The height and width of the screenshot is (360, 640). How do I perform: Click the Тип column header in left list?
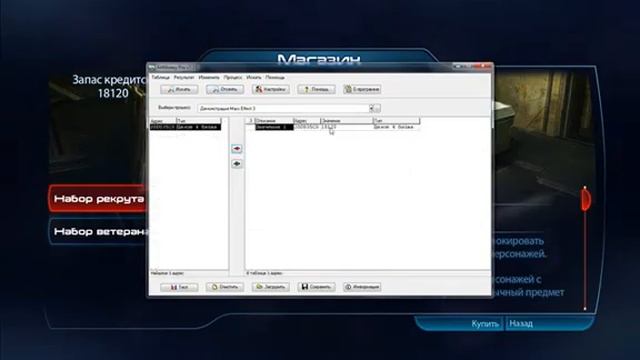coord(198,121)
